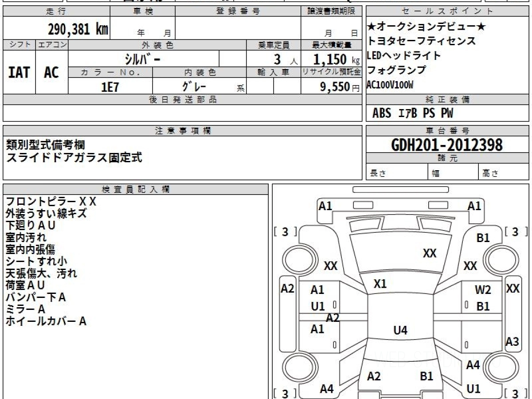The image size is (532, 399).
Task: Select note 外装うすい線キズ
Action: [46, 214]
